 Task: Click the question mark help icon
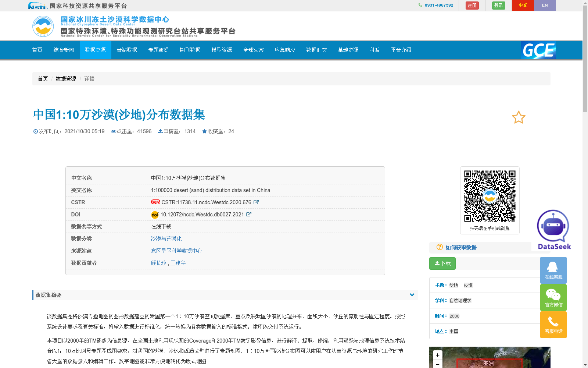click(440, 247)
